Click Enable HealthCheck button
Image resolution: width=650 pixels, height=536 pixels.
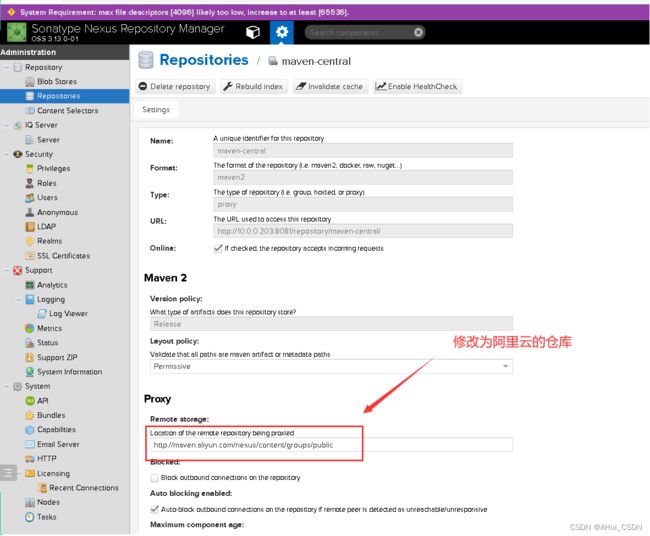pos(417,86)
